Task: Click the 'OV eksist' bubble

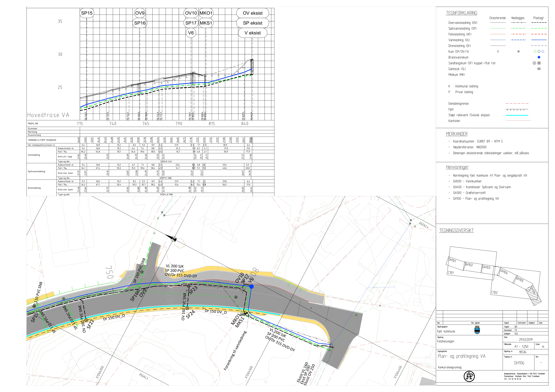Action: [x=253, y=13]
